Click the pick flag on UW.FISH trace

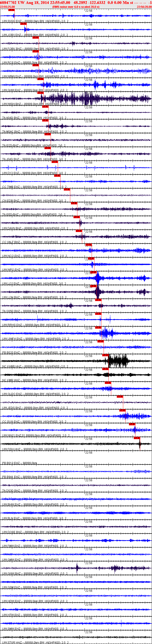click(137, 438)
